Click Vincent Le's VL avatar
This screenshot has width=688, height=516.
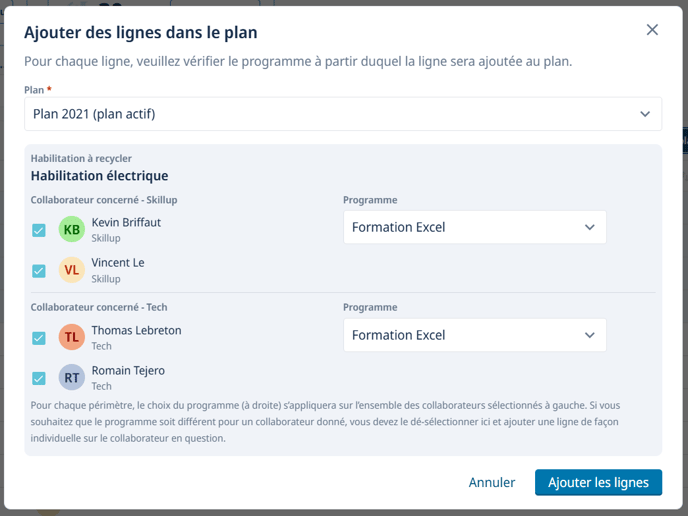click(x=72, y=270)
